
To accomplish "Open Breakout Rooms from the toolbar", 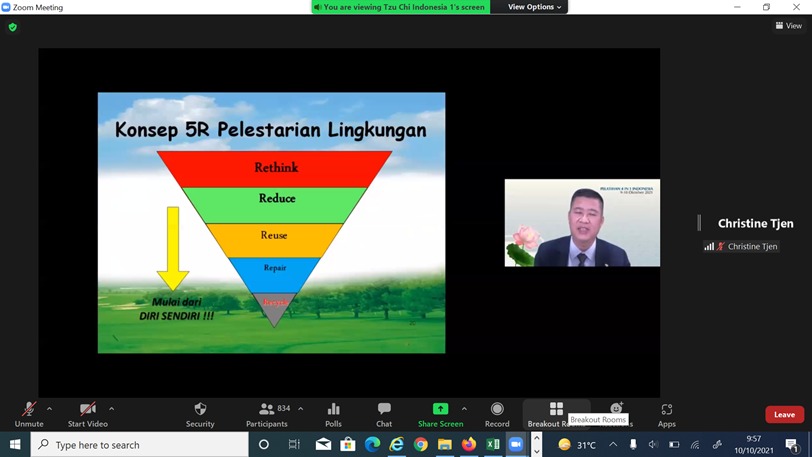I will [556, 415].
